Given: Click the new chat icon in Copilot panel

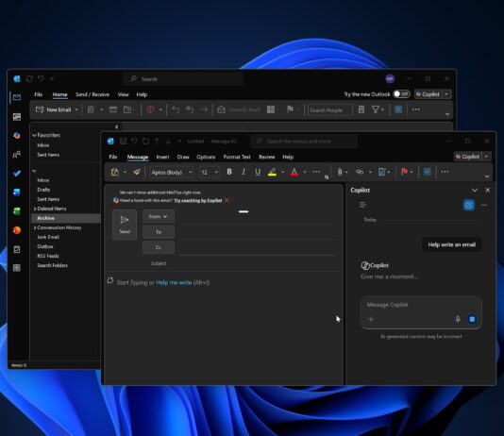Looking at the screenshot, I should click(x=469, y=205).
